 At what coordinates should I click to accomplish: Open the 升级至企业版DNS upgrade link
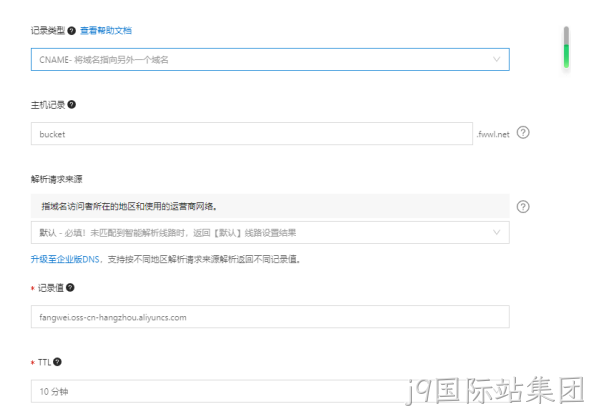(65, 259)
